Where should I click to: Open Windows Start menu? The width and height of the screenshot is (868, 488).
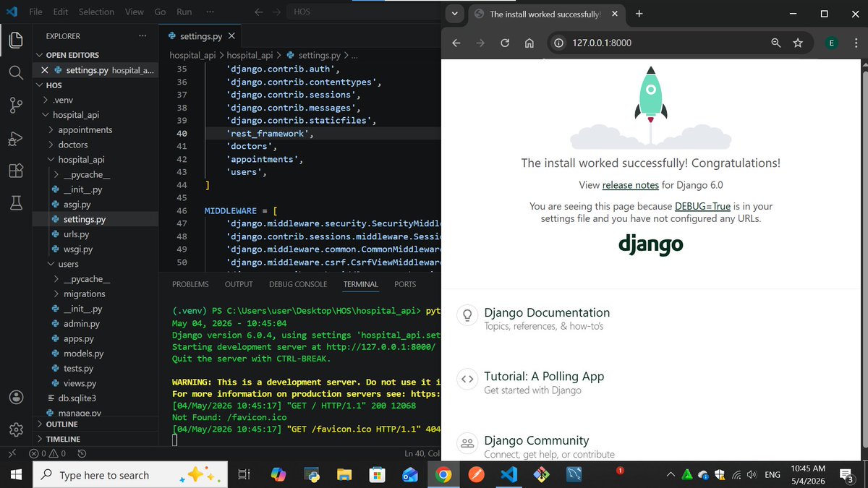16,475
